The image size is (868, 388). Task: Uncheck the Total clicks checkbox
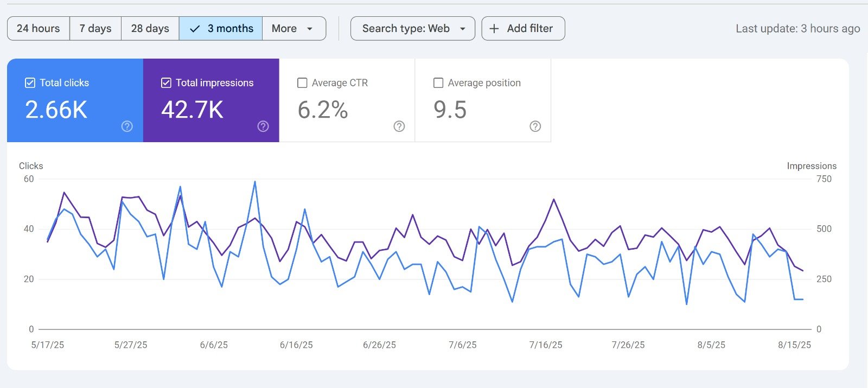pyautogui.click(x=30, y=83)
